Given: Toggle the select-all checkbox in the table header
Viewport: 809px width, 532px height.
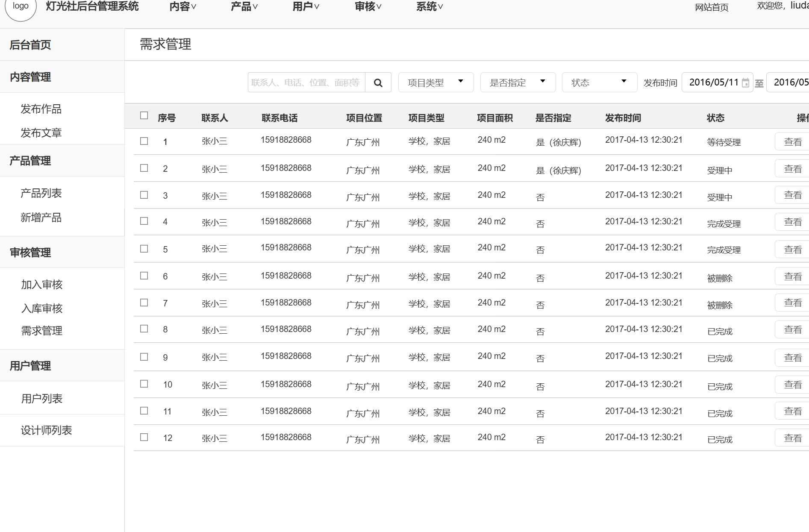Looking at the screenshot, I should click(144, 115).
